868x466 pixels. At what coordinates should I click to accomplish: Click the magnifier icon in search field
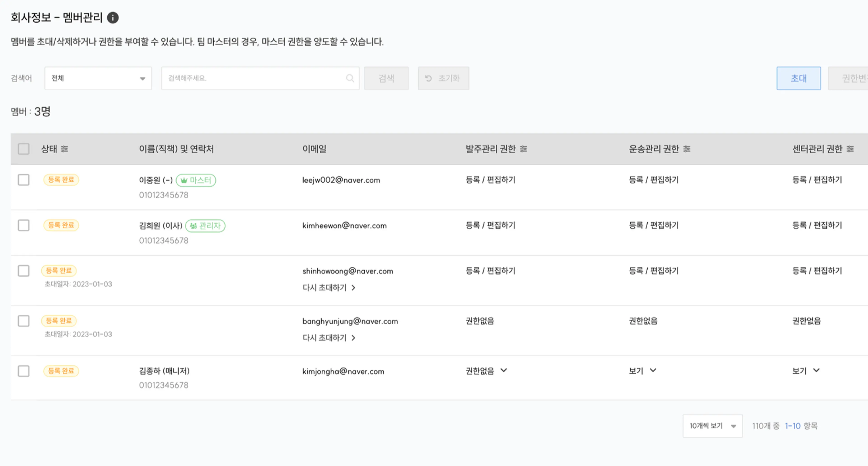pyautogui.click(x=350, y=78)
